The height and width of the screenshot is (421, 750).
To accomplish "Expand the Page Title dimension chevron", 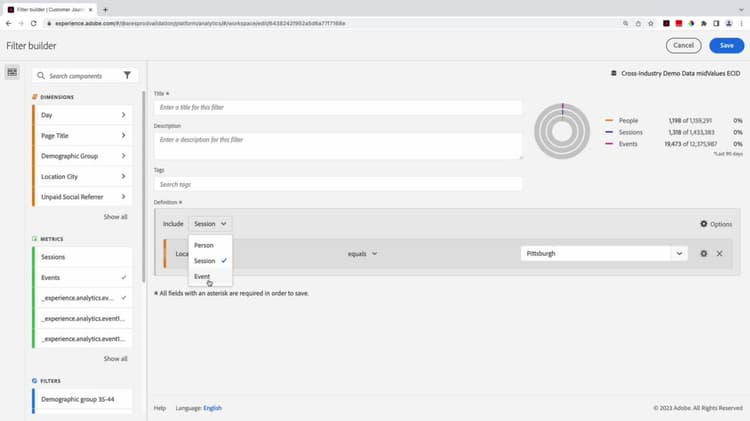I will point(123,135).
